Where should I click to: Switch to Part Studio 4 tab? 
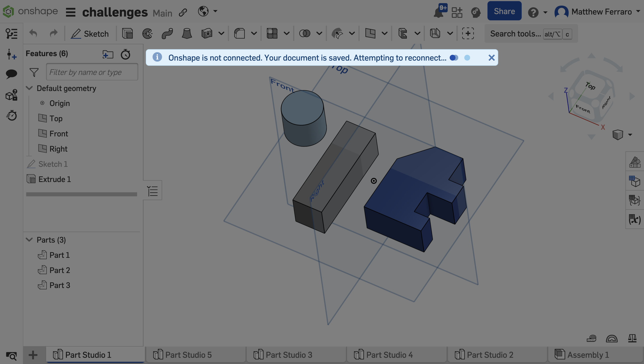(396, 355)
